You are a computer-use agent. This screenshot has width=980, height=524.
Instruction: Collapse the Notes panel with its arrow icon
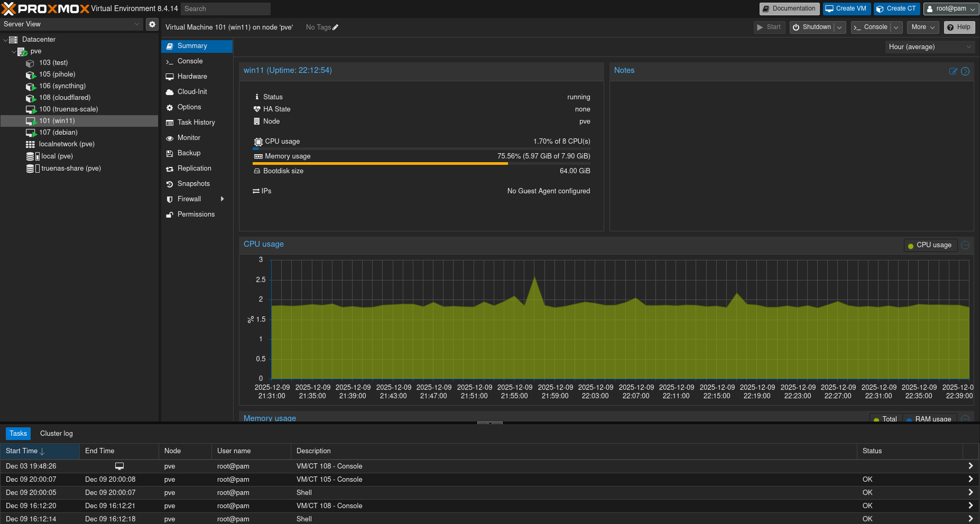[965, 71]
